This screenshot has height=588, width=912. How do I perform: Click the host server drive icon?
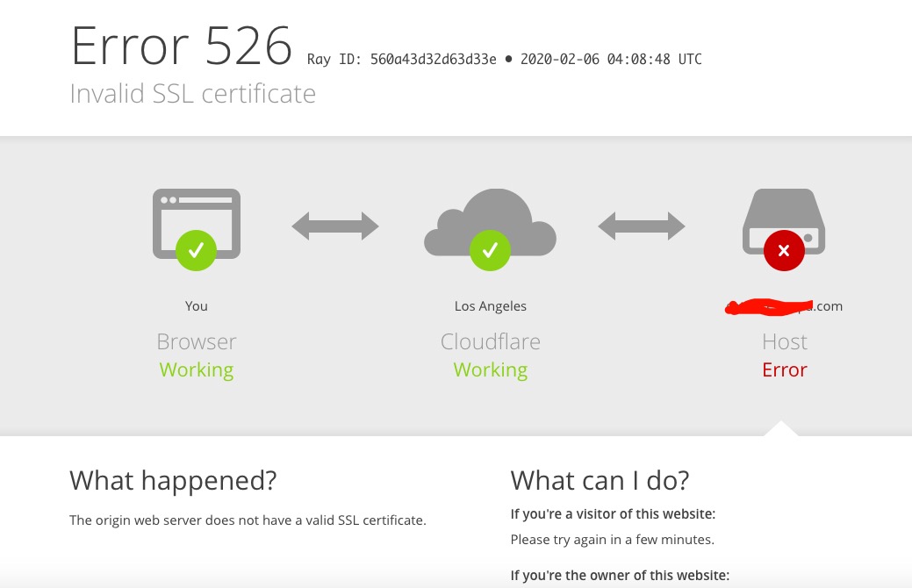coord(784,221)
